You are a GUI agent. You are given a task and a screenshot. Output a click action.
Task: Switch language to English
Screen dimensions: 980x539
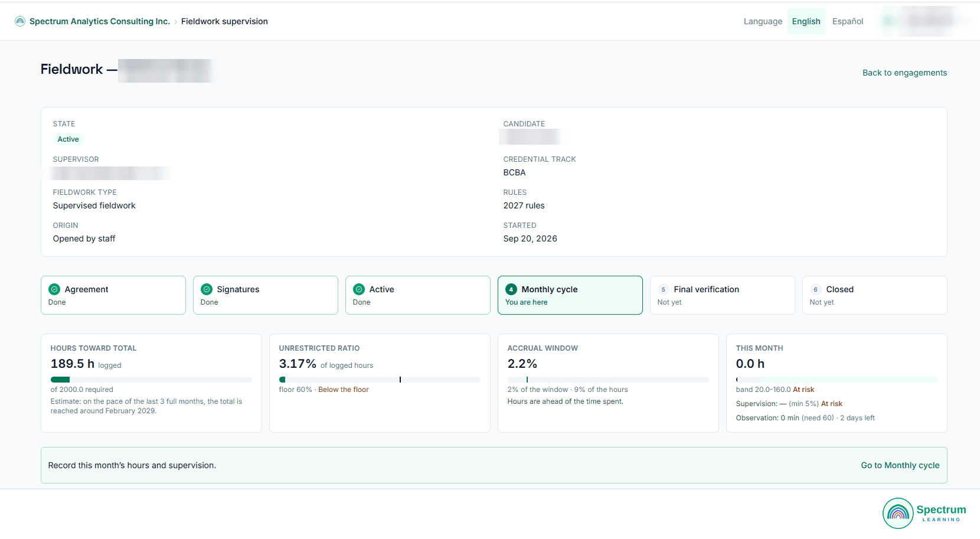point(806,21)
